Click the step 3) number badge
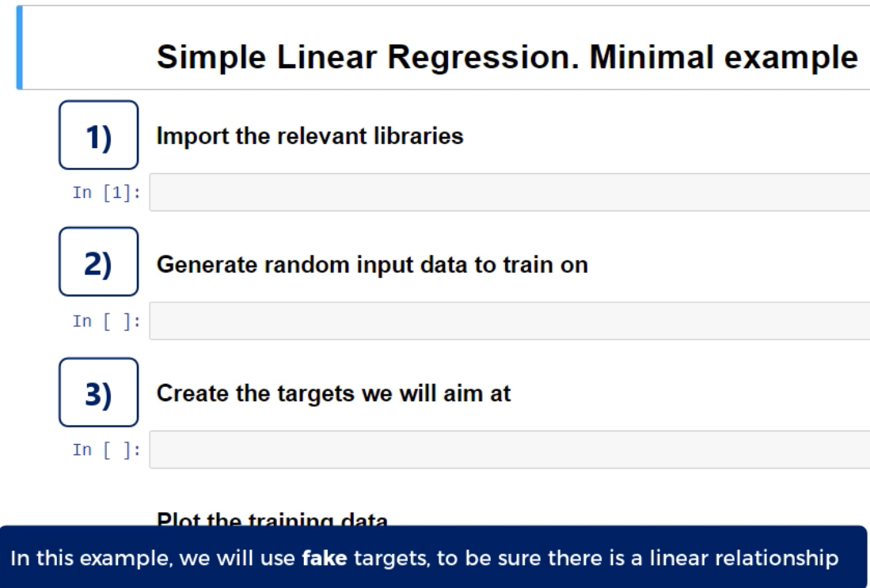This screenshot has height=588, width=870. pos(99,393)
